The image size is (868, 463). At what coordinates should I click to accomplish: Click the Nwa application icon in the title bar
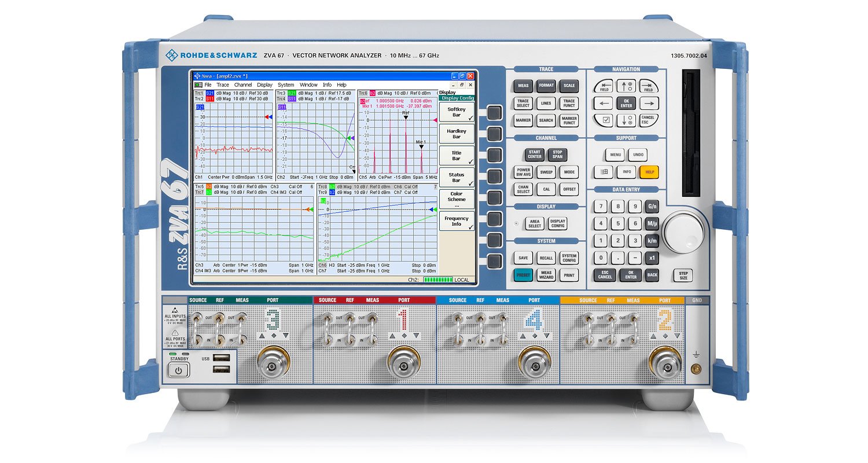pyautogui.click(x=198, y=76)
